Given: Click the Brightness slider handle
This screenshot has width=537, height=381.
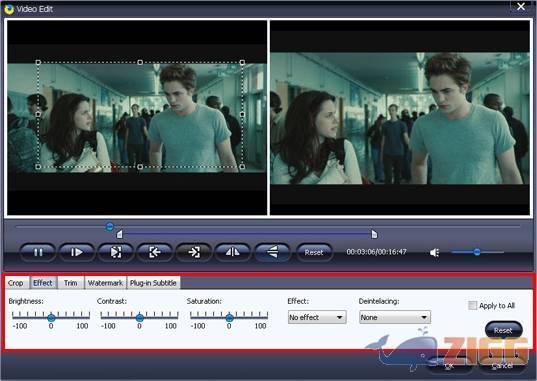Looking at the screenshot, I should [51, 318].
